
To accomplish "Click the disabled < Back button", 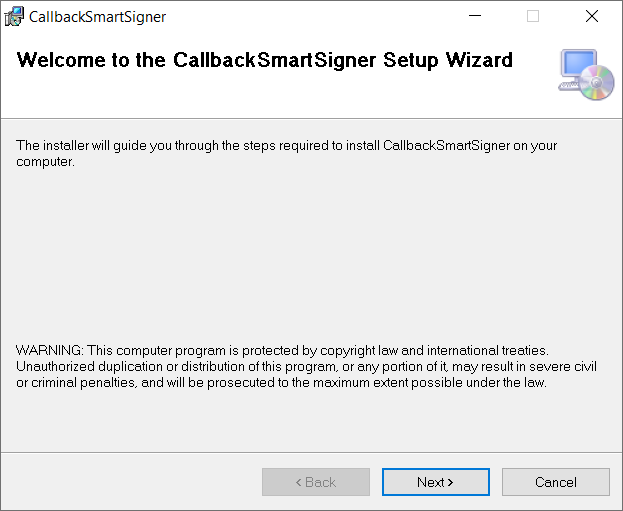I will [x=316, y=482].
